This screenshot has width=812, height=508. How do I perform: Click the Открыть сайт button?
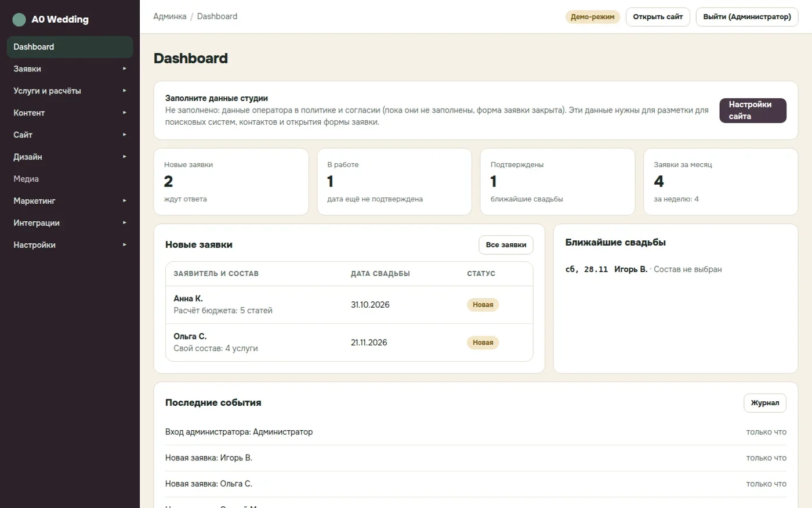click(658, 17)
